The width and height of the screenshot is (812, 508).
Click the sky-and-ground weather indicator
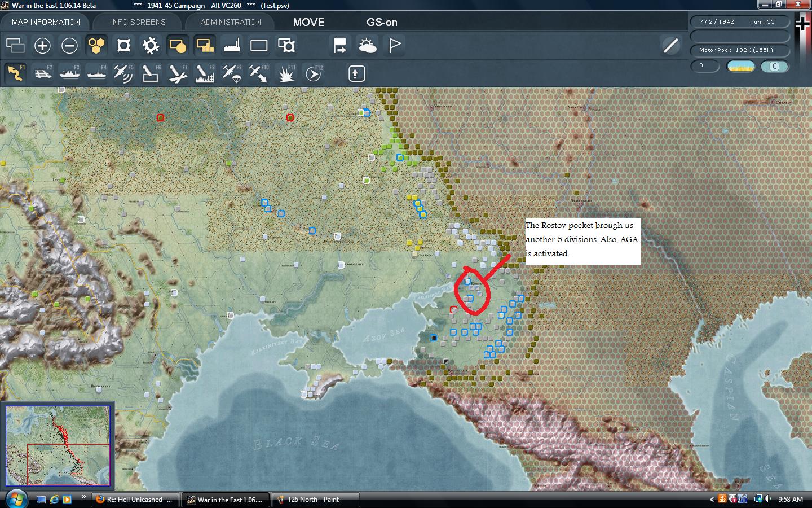coord(740,66)
